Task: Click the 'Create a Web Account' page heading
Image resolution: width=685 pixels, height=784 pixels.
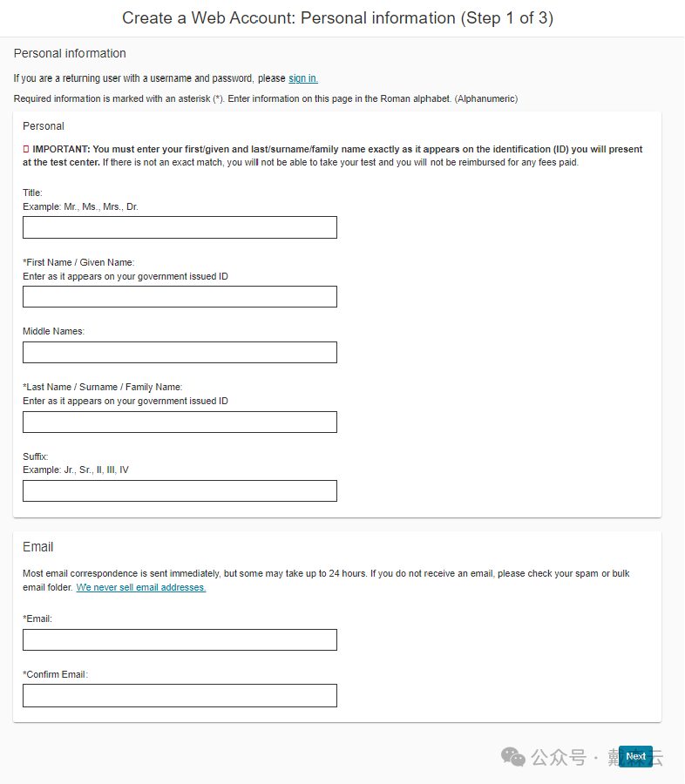Action: (338, 18)
